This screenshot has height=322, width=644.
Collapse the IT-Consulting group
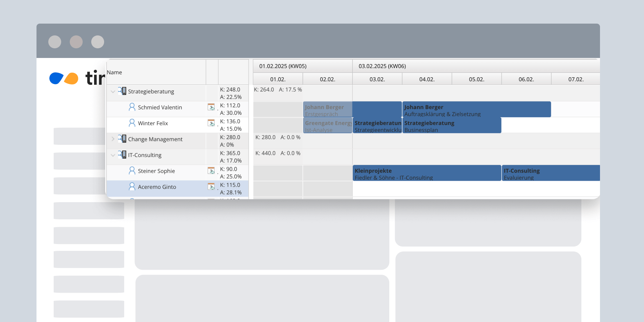(x=113, y=155)
